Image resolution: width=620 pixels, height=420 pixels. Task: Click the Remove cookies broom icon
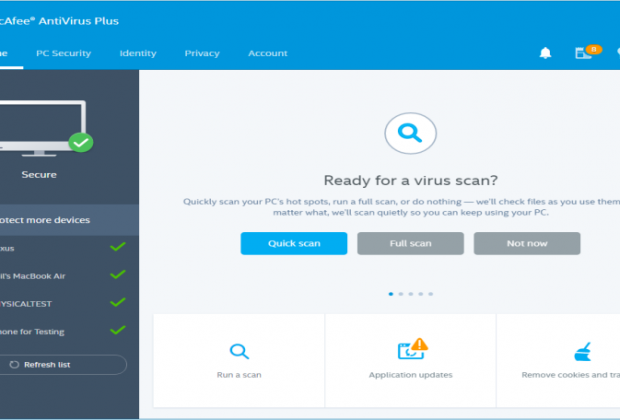pyautogui.click(x=583, y=352)
